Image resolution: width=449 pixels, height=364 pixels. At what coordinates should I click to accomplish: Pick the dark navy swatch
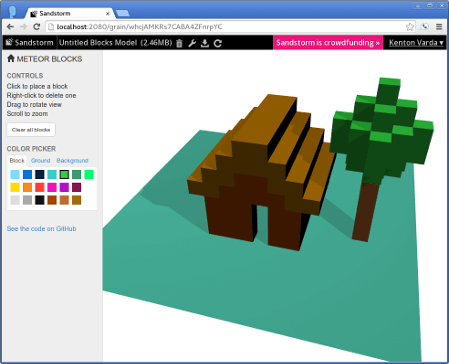40,174
